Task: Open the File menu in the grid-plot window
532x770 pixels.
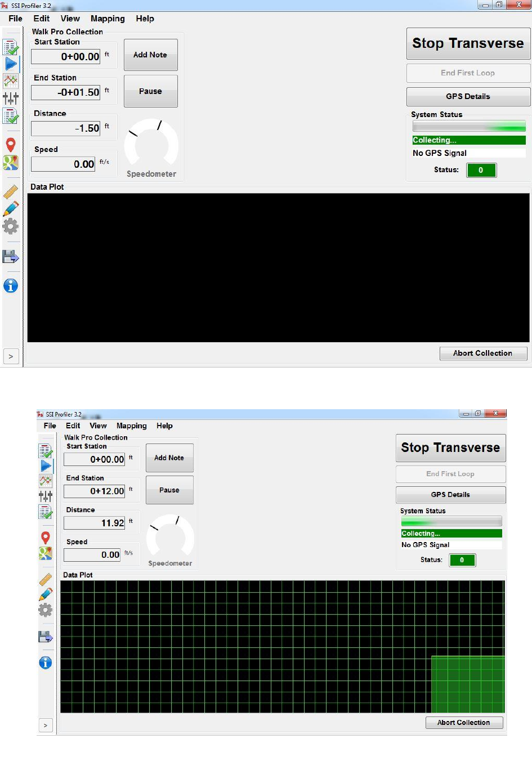Action: 50,426
